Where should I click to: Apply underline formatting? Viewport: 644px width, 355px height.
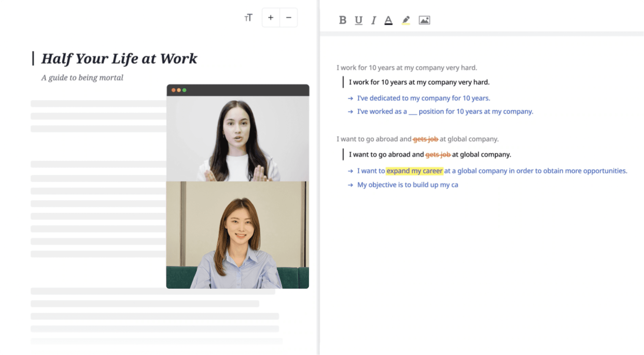click(x=358, y=20)
